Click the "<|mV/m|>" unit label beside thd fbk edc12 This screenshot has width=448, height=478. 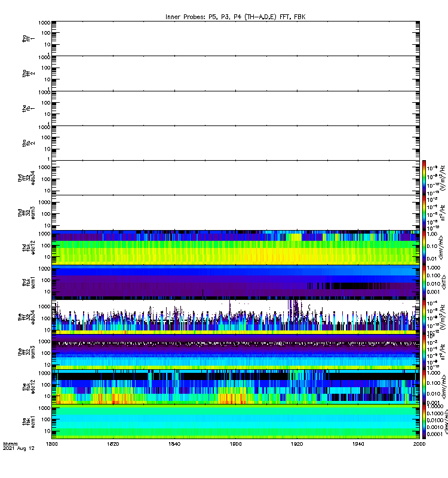pyautogui.click(x=441, y=247)
